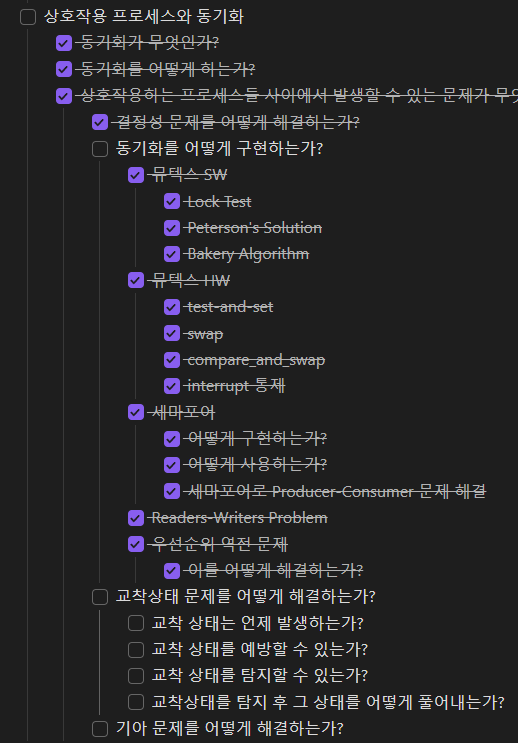
Task: Check the 상호작용 프로세스와 동기화 top checkbox
Action: pos(28,17)
